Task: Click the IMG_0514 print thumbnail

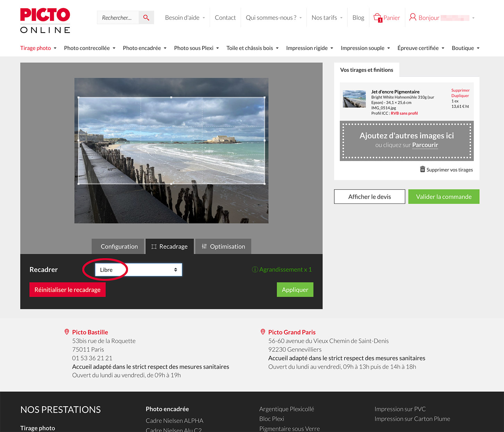Action: (x=354, y=99)
